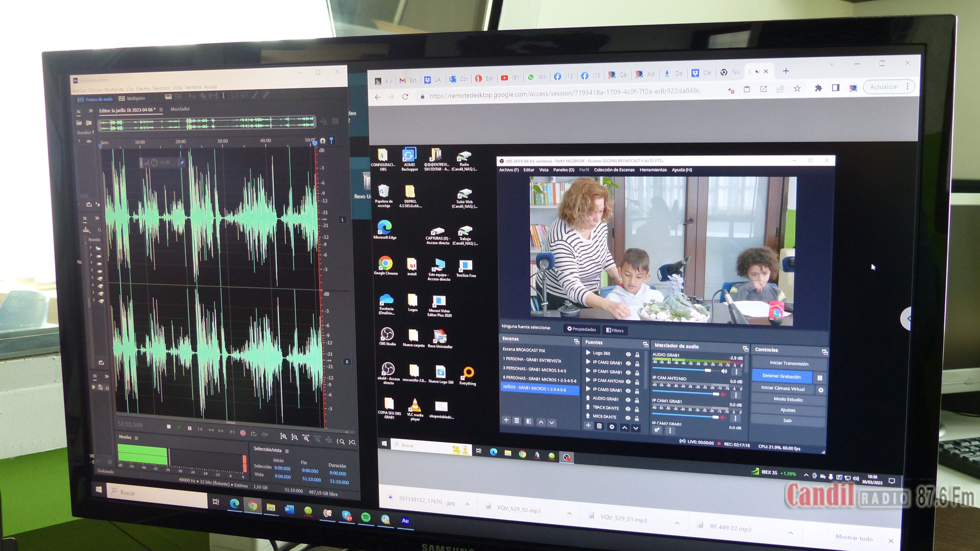The height and width of the screenshot is (551, 980).
Task: Click the Vista Fin value 51:10.000
Action: [x=312, y=479]
